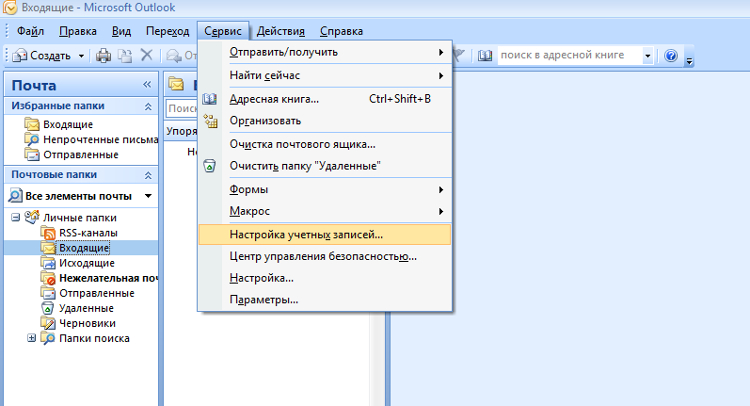The image size is (750, 406).
Task: Open the Исходящие folder
Action: pos(87,263)
